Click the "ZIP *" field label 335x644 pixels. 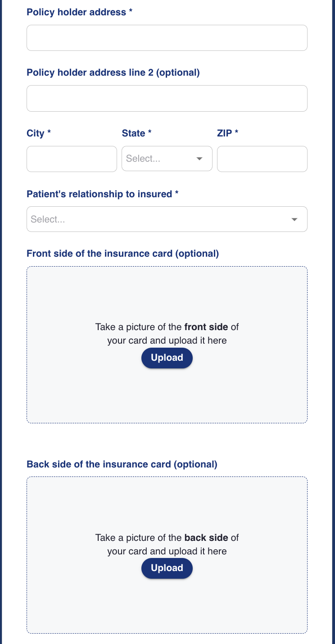point(227,133)
